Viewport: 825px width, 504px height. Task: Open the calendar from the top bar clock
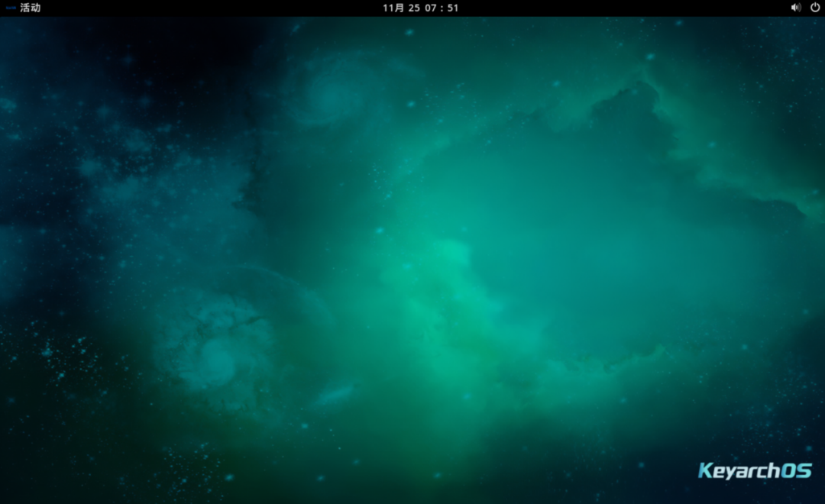pyautogui.click(x=420, y=8)
